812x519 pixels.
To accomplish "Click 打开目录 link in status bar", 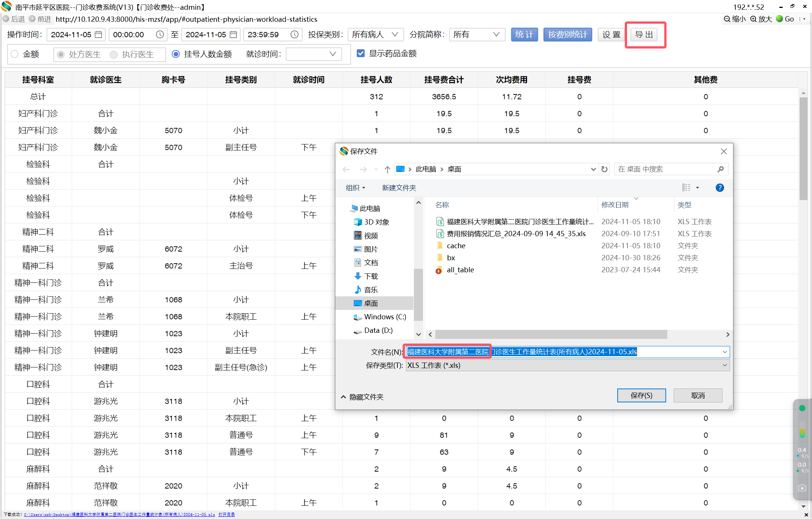I will (x=227, y=514).
